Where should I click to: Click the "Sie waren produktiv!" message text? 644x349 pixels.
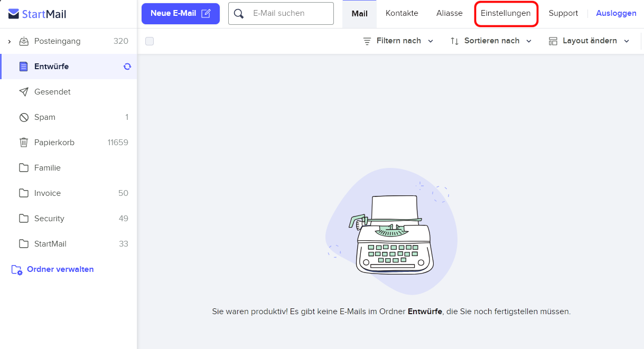click(391, 312)
